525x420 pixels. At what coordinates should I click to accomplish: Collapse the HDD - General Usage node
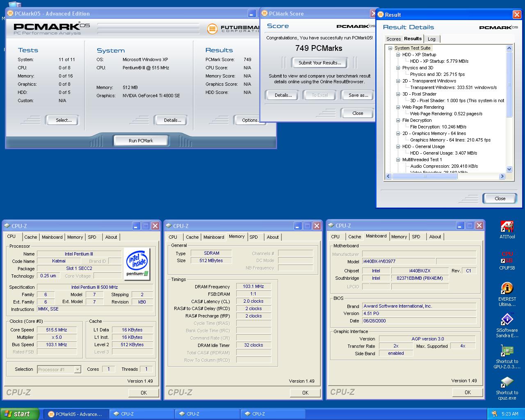(x=398, y=146)
